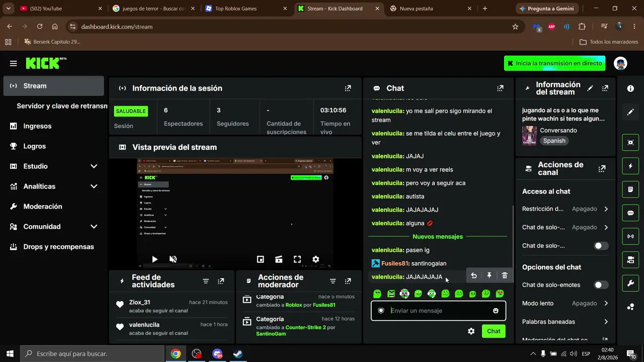644x362 pixels.
Task: Expand the Estudio sidebar section
Action: click(94, 166)
